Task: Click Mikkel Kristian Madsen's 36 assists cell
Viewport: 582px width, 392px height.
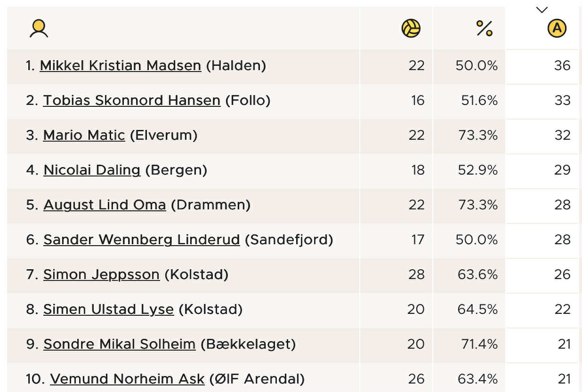Action: [562, 65]
